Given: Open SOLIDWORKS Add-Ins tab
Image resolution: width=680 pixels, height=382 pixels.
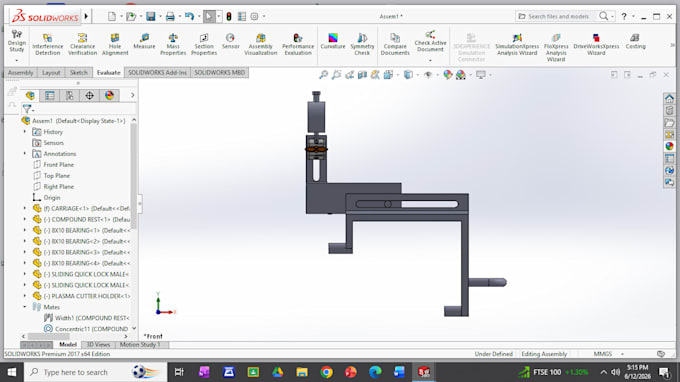Looking at the screenshot, I should (157, 72).
